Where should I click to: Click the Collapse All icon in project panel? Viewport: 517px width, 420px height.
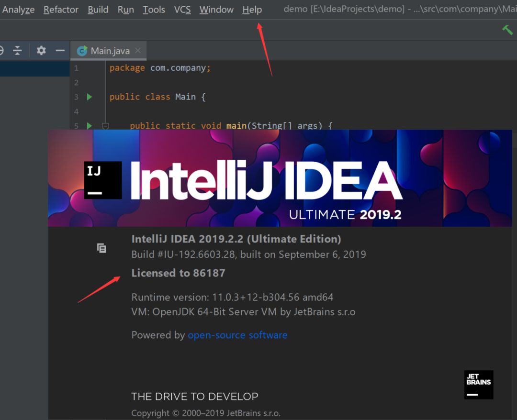point(17,50)
